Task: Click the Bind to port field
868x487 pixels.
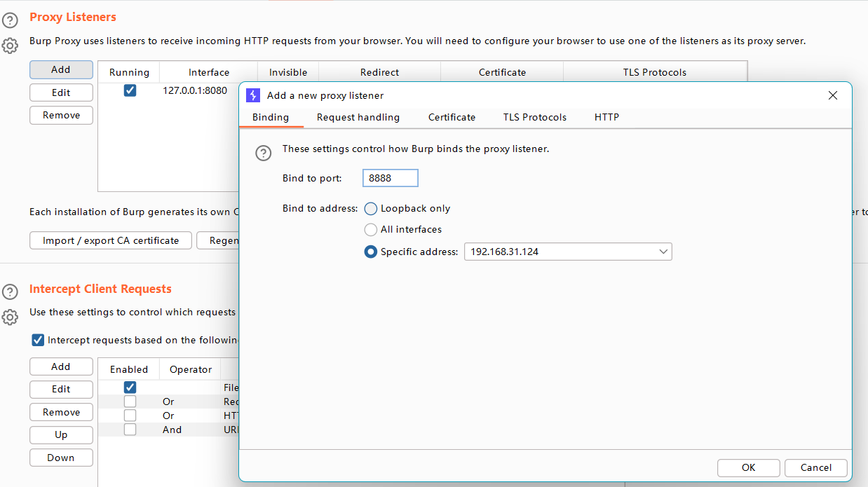Action: click(391, 178)
